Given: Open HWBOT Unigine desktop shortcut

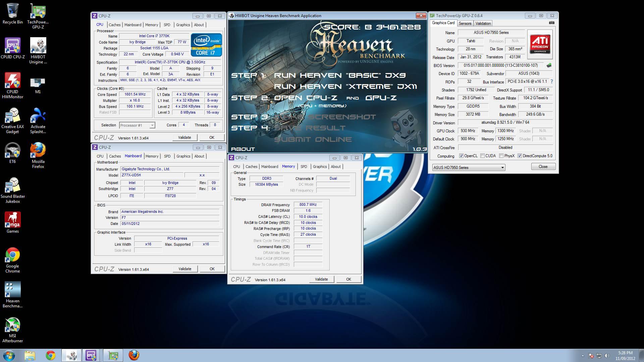Looking at the screenshot, I should 38,51.
